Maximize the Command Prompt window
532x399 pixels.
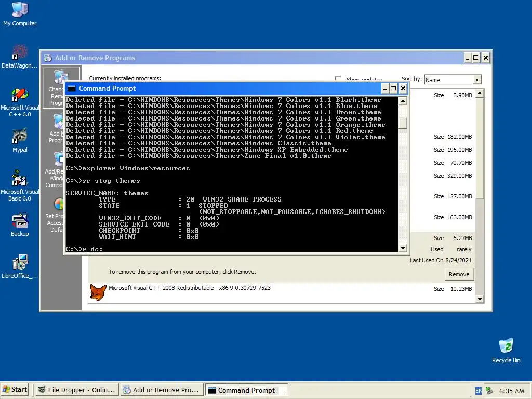(x=393, y=88)
